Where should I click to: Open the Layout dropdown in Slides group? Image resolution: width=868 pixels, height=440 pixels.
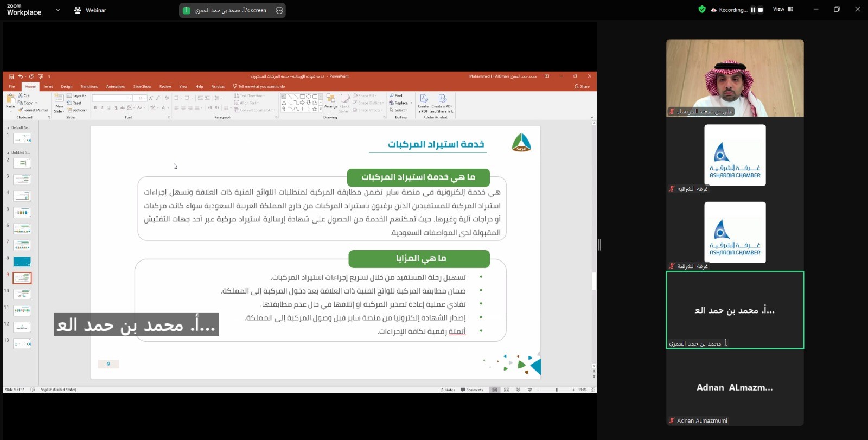coord(78,96)
